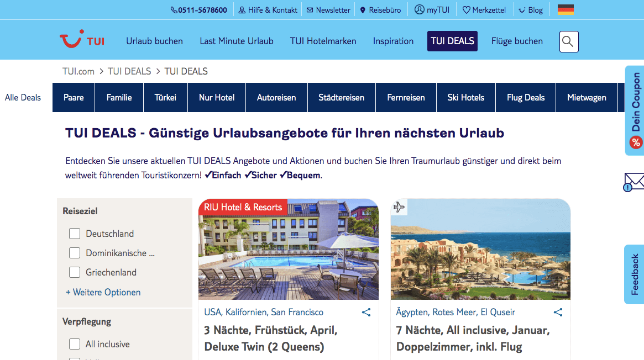Click the phone icon by 0511-5678600
This screenshot has width=644, height=360.
coord(174,10)
